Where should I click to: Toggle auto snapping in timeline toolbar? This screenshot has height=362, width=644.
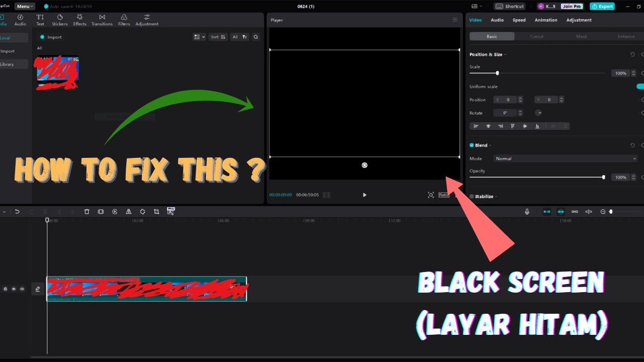coord(560,212)
